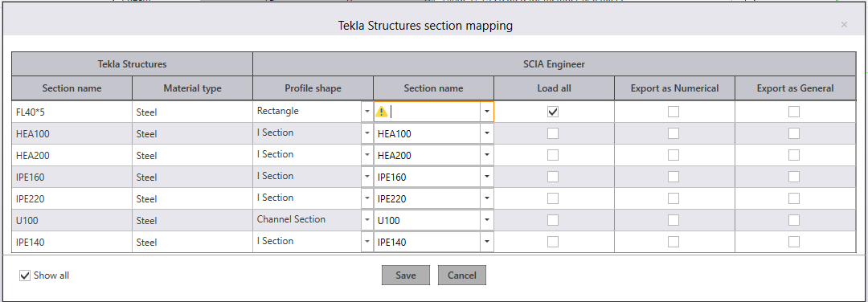Click the Cancel button
This screenshot has height=302, width=868.
point(461,275)
